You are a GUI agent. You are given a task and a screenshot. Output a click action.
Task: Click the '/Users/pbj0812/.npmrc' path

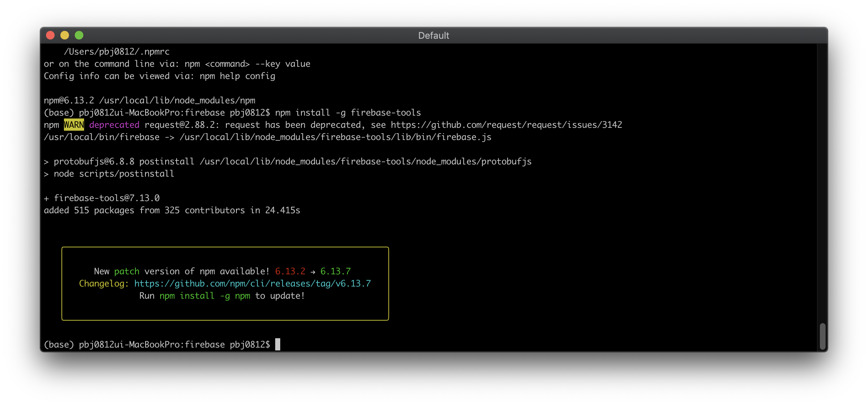click(117, 52)
